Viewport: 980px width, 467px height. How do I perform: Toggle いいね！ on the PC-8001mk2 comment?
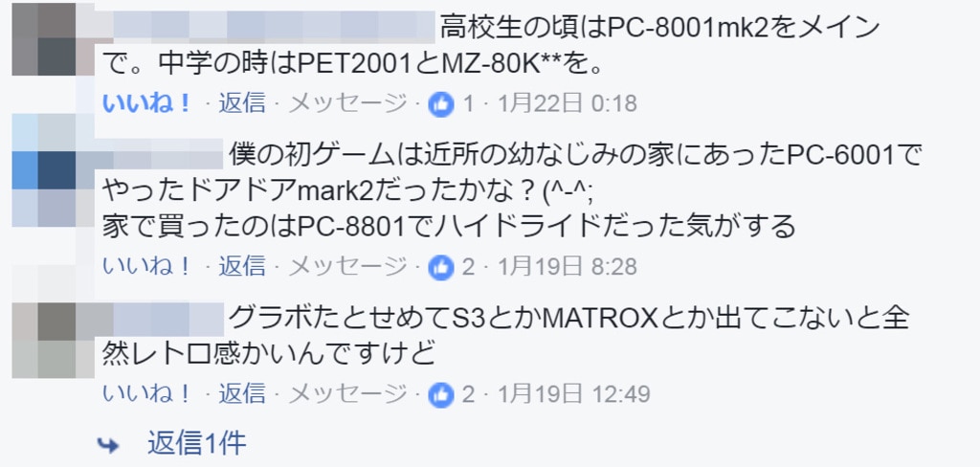[x=146, y=103]
